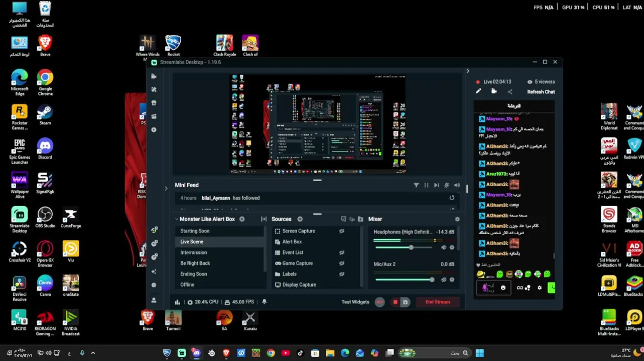Open performance stats chart icon in status bar
Image resolution: width=644 pixels, height=361 pixels.
coord(177,302)
